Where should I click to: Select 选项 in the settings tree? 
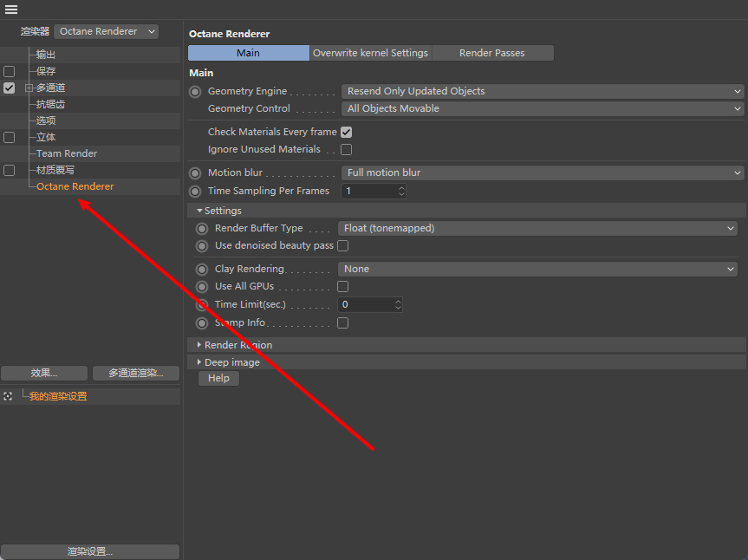46,120
